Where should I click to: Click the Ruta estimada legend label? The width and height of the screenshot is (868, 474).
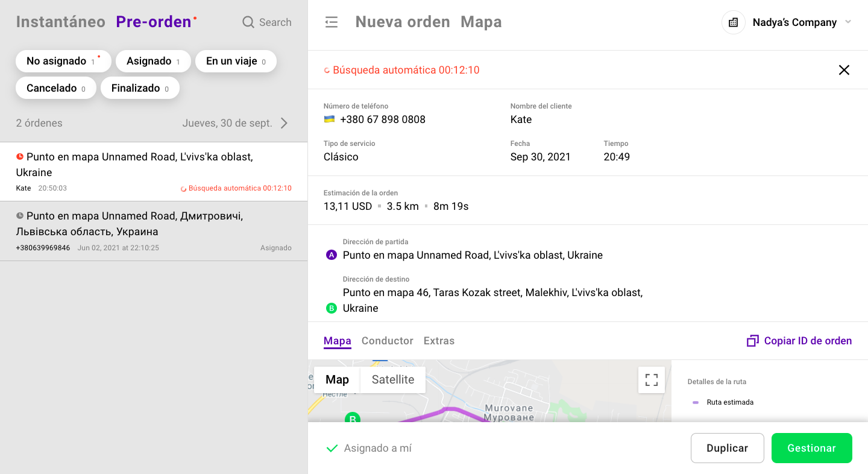[730, 402]
